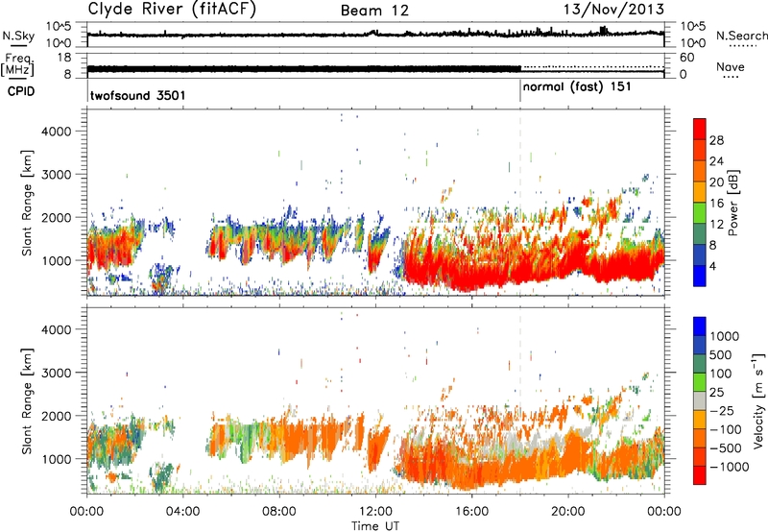Click the solid line sample under 'N.Sky'
Image resolution: width=768 pixels, height=532 pixels.
[x=18, y=46]
